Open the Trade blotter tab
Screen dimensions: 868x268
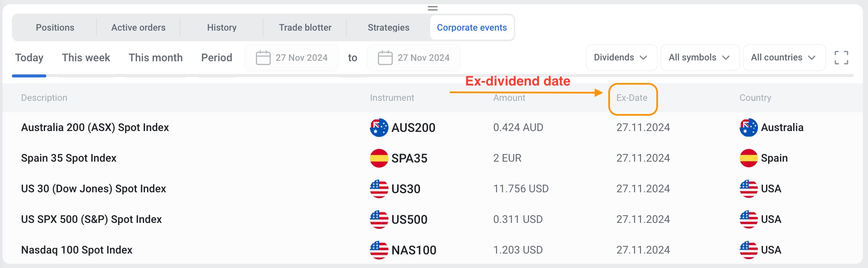point(305,28)
